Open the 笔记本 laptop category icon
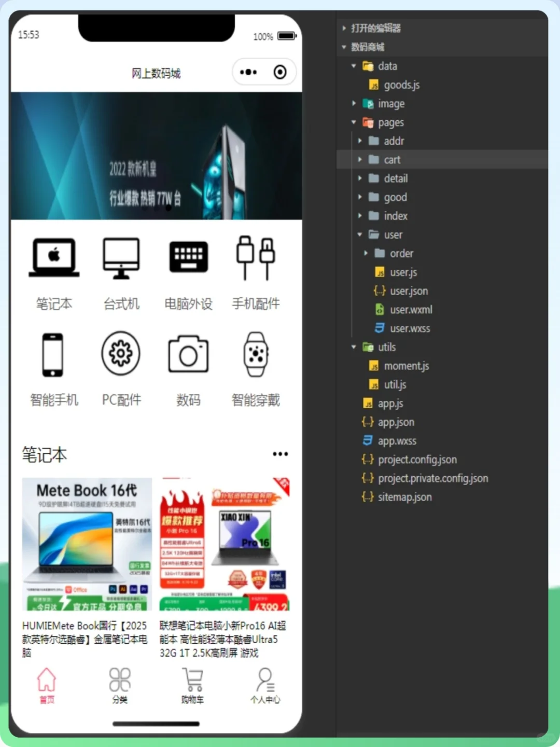The height and width of the screenshot is (747, 560). click(x=54, y=258)
